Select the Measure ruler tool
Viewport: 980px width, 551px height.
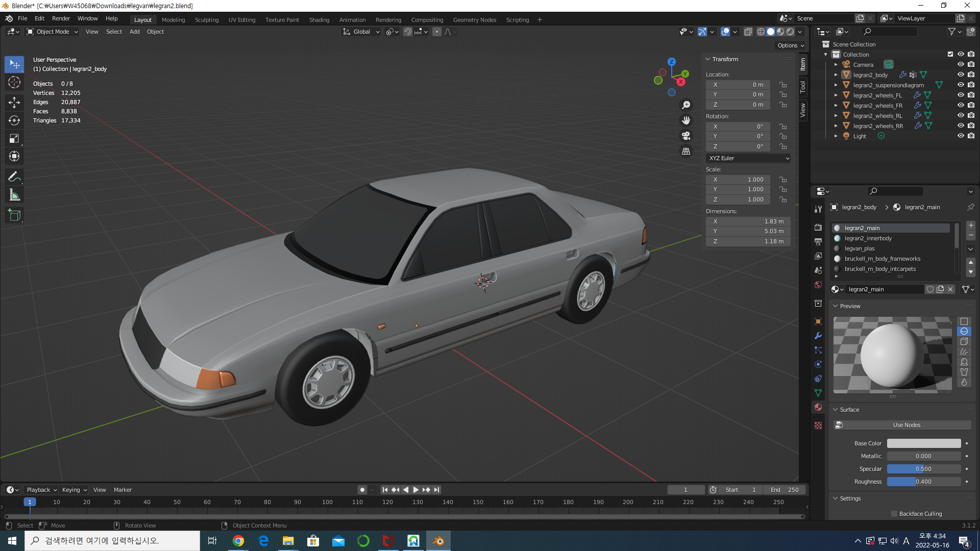click(14, 195)
